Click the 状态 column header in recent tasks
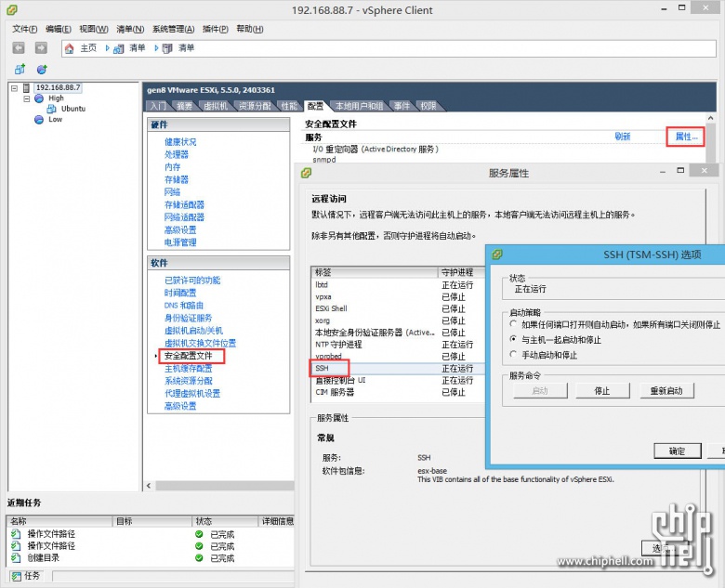725x588 pixels. coord(204,522)
